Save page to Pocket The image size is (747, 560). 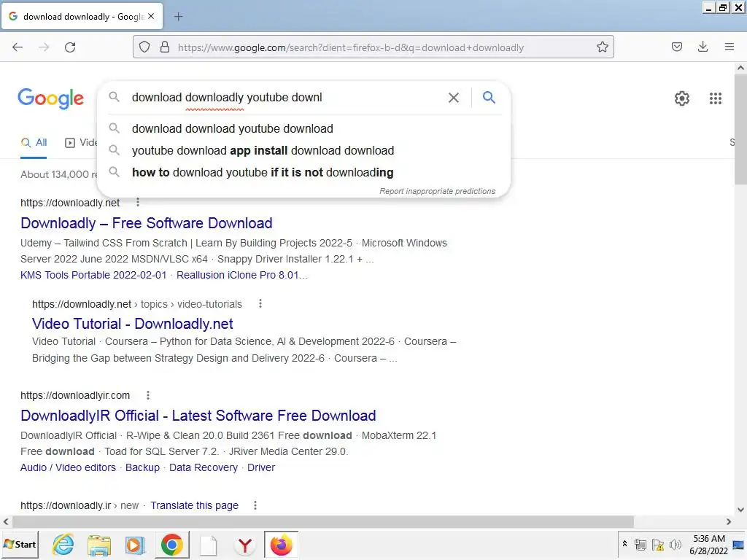(x=676, y=47)
